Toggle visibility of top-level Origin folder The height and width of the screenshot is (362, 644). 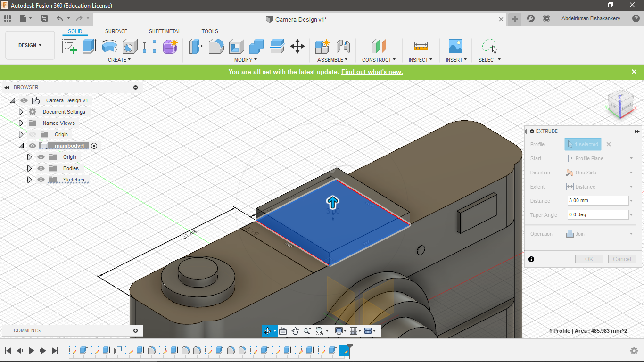tap(33, 134)
